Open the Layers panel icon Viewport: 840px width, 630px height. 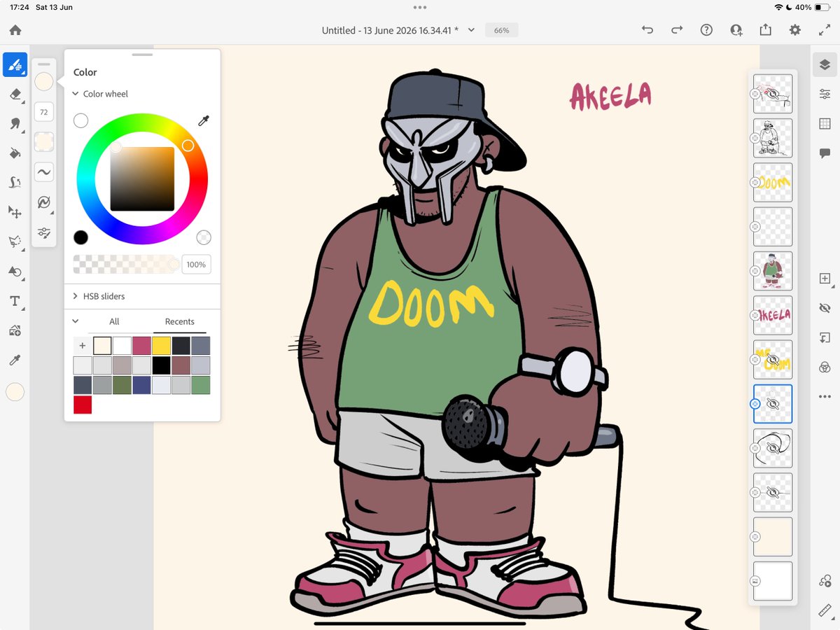pyautogui.click(x=825, y=64)
